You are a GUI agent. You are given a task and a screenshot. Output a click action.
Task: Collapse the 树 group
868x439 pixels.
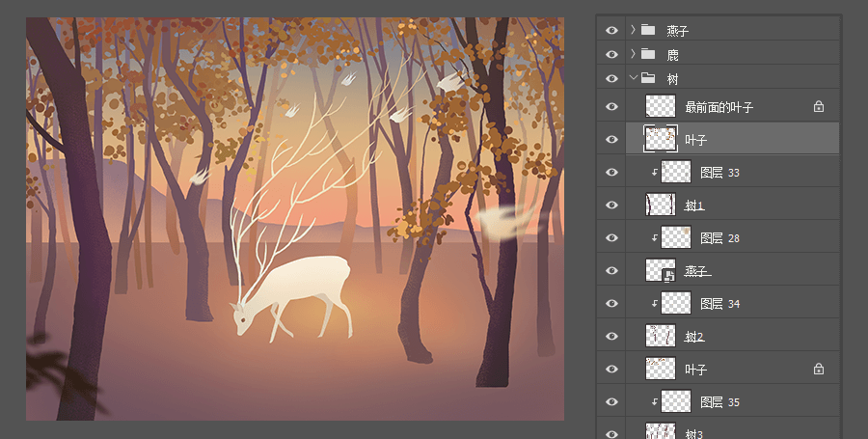tap(634, 78)
